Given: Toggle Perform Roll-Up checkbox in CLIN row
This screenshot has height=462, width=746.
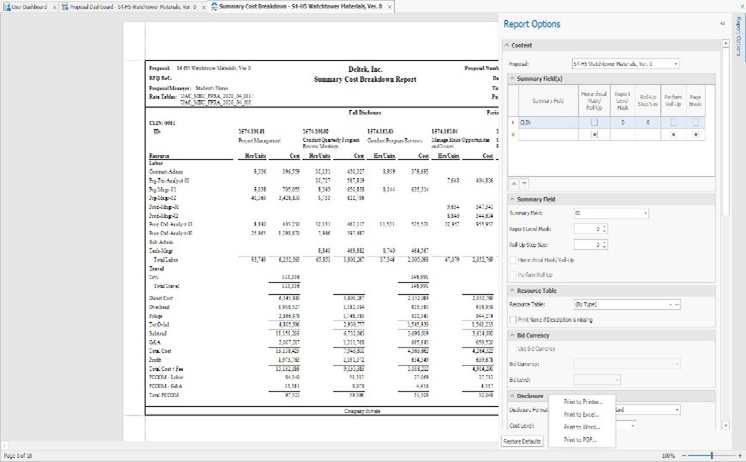Looking at the screenshot, I should click(673, 122).
